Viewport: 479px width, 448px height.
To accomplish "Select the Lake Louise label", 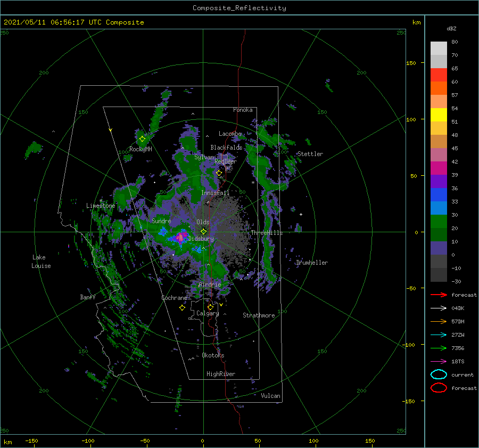I will [x=41, y=262].
